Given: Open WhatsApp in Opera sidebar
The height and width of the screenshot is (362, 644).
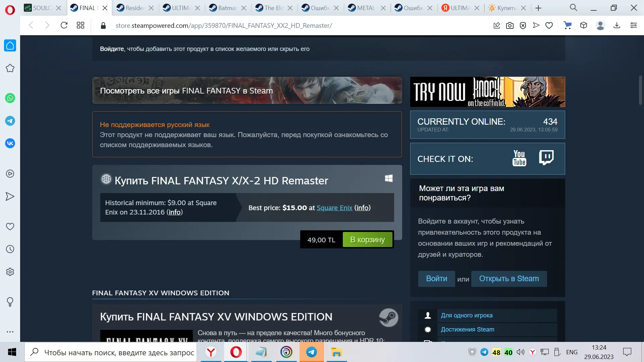Looking at the screenshot, I should point(10,98).
